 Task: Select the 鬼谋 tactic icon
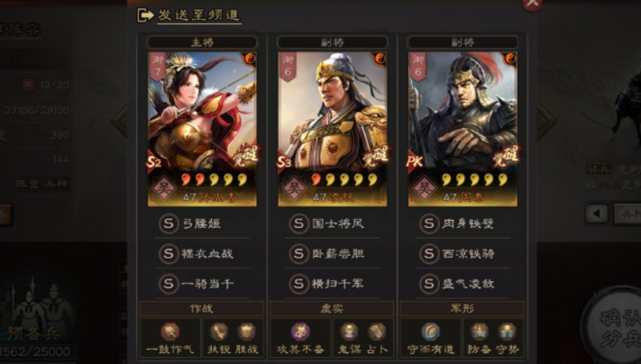pos(349,332)
